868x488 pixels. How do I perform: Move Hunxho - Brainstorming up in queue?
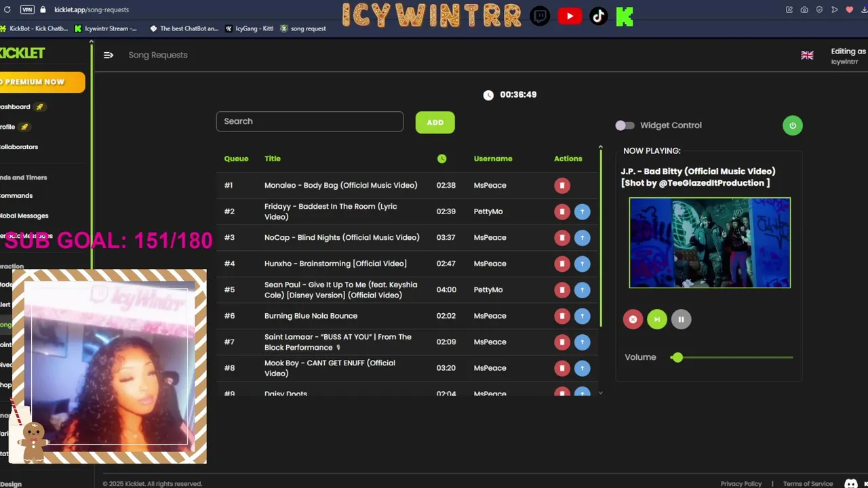(x=583, y=264)
